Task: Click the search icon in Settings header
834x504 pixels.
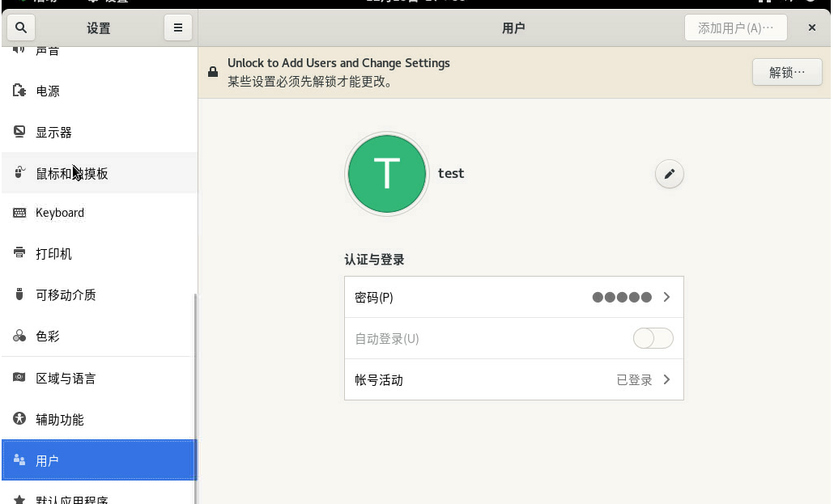Action: 21,28
